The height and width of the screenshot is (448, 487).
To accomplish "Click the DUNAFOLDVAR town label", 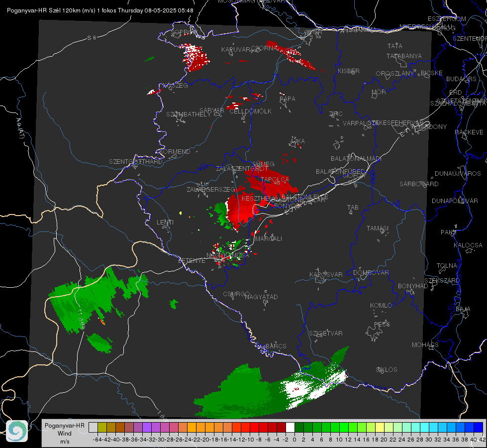I will [455, 201].
